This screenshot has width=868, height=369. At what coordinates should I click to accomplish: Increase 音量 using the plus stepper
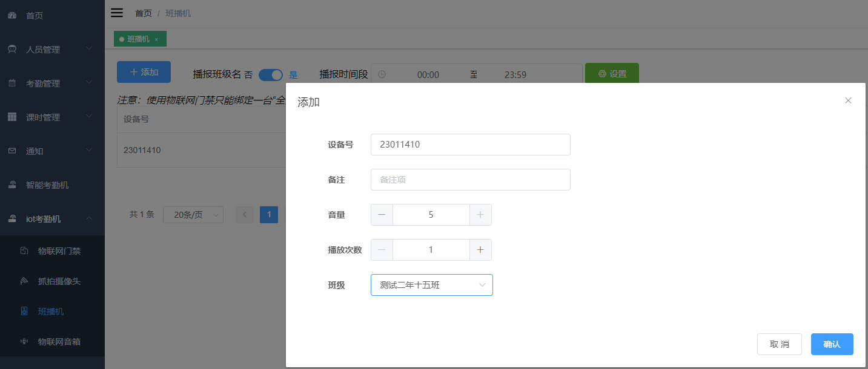[x=480, y=214]
